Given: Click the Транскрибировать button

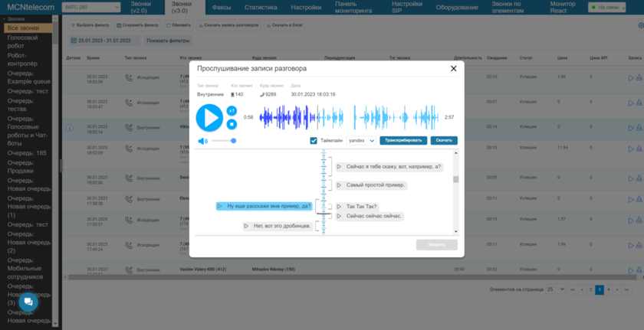Looking at the screenshot, I should (x=402, y=141).
